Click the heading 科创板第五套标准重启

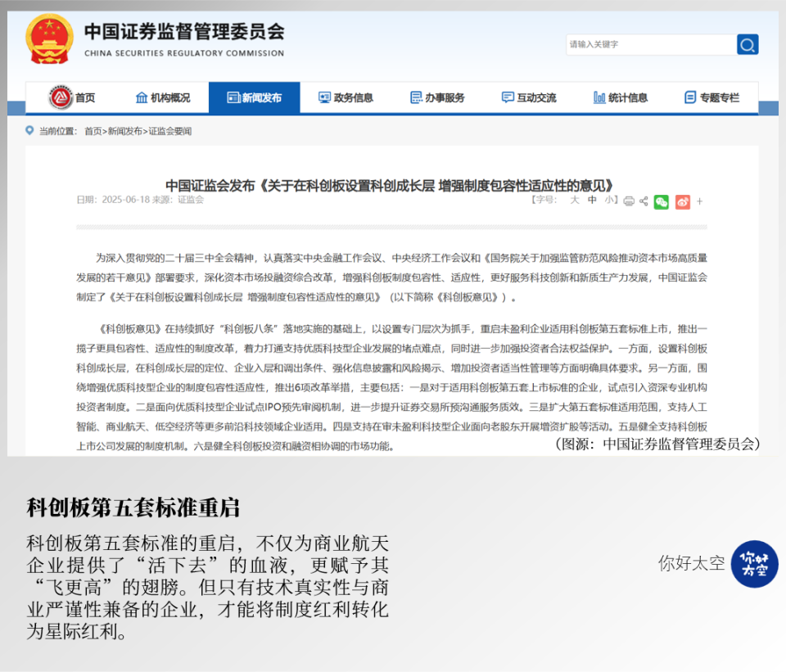click(x=133, y=507)
